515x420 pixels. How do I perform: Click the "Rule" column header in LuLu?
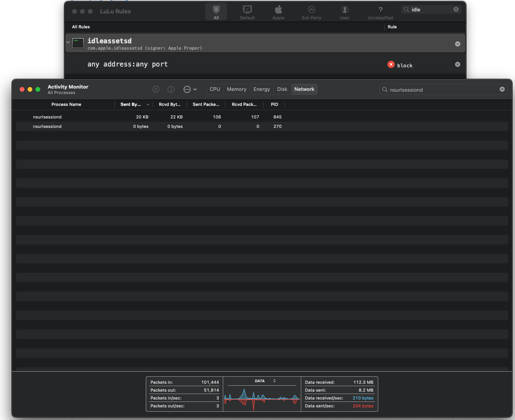click(392, 27)
